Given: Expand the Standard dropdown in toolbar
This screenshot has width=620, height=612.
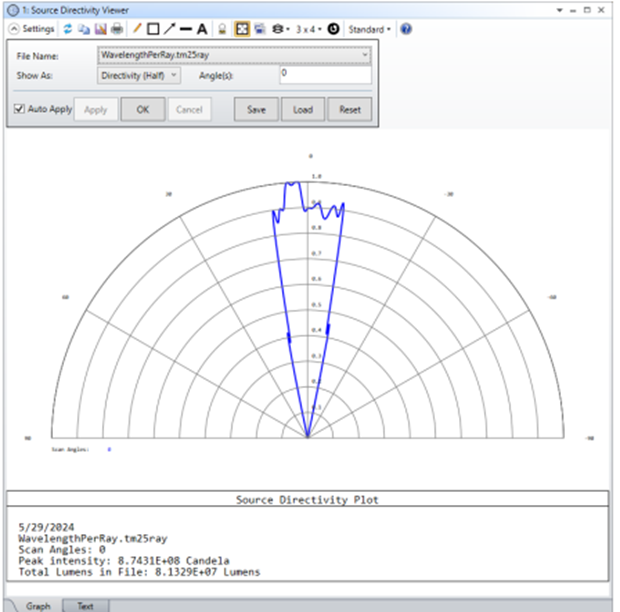Looking at the screenshot, I should (x=369, y=29).
